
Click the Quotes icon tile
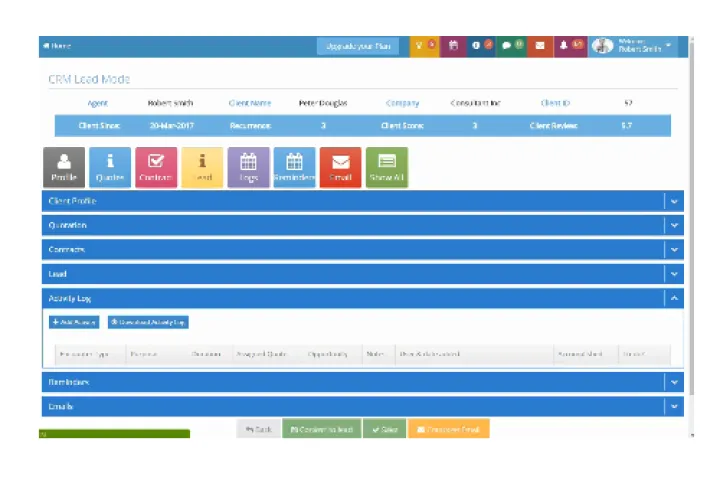(109, 167)
